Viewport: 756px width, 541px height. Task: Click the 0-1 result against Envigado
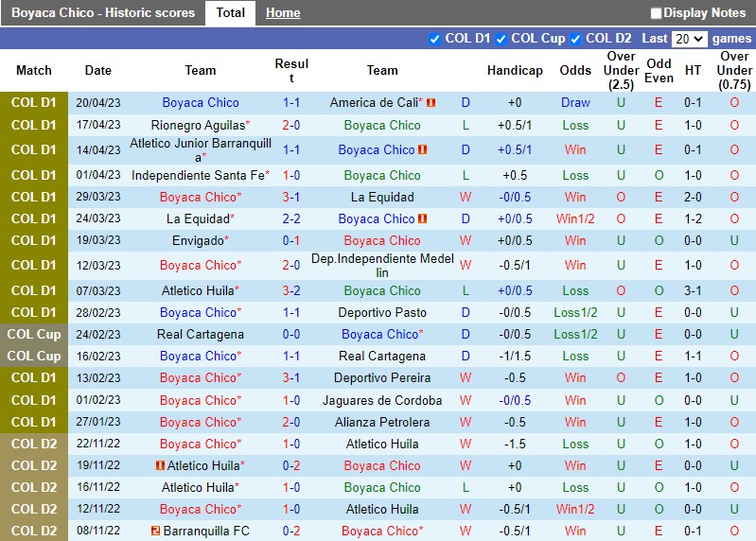(291, 240)
